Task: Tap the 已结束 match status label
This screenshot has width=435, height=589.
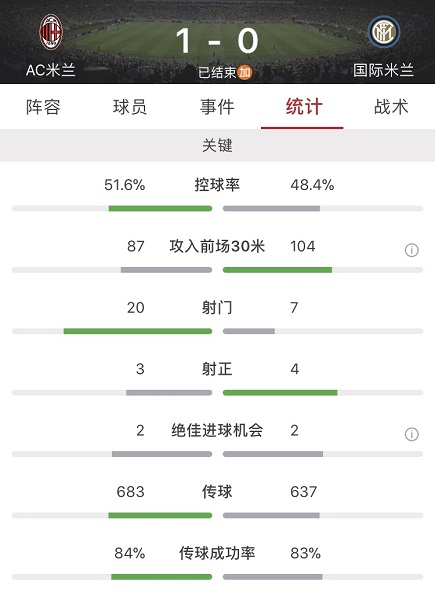Action: [x=217, y=72]
